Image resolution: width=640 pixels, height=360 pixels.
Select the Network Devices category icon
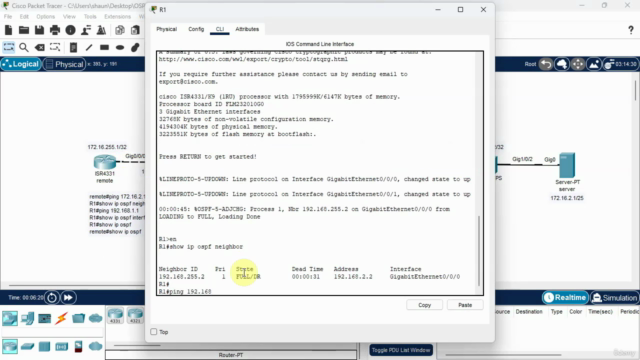pos(10,318)
